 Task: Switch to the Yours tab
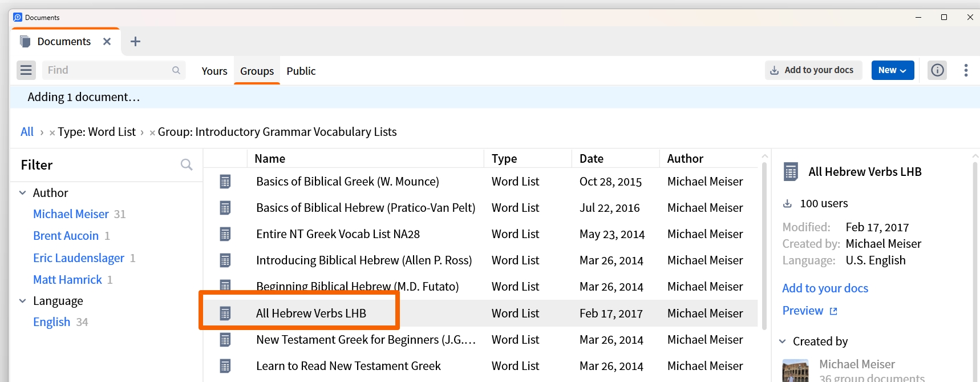point(214,71)
